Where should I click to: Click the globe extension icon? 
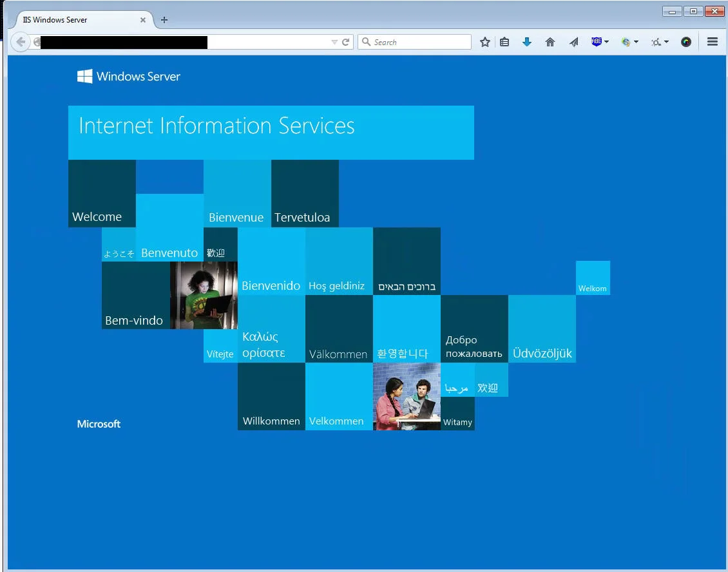tap(626, 43)
